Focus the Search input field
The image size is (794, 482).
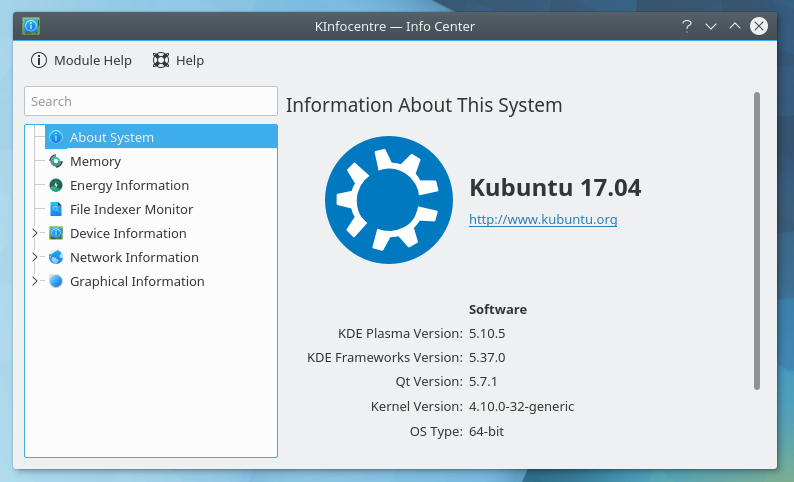pyautogui.click(x=151, y=101)
